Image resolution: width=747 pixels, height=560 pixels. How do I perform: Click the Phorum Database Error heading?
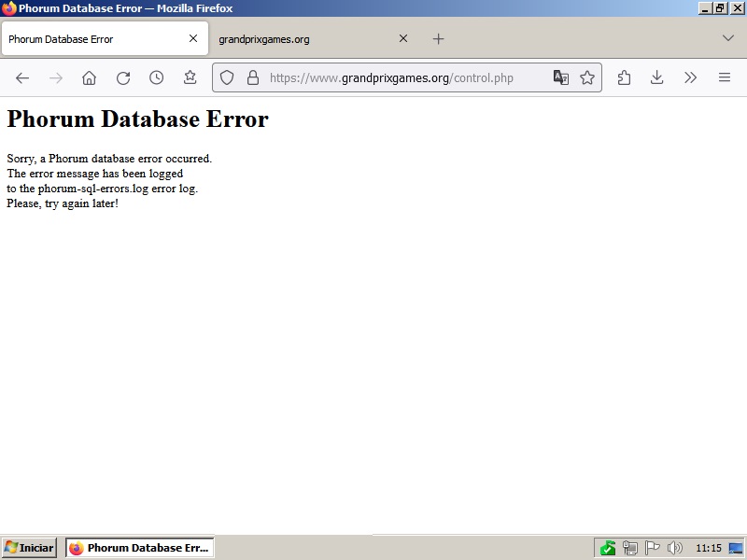(x=137, y=119)
